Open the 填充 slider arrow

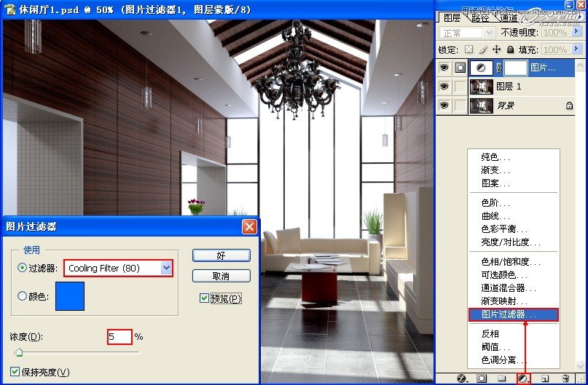pos(577,49)
